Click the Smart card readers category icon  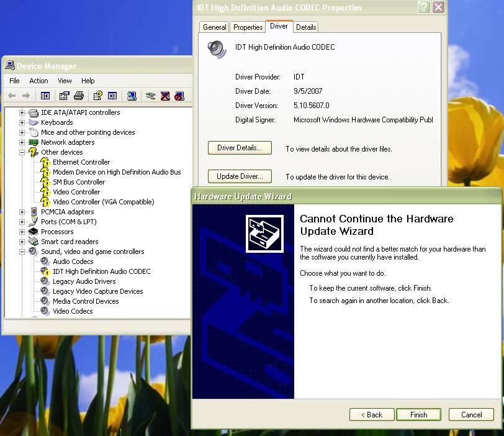pyautogui.click(x=34, y=242)
